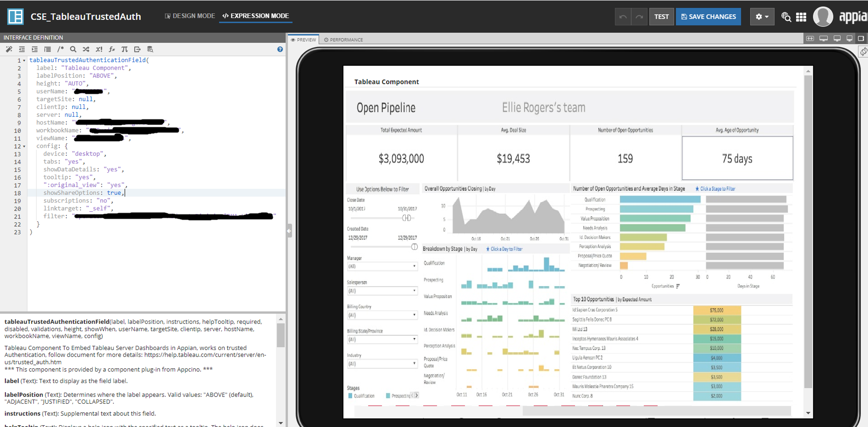The image size is (868, 427).
Task: Click the comment out /* icon
Action: point(60,49)
